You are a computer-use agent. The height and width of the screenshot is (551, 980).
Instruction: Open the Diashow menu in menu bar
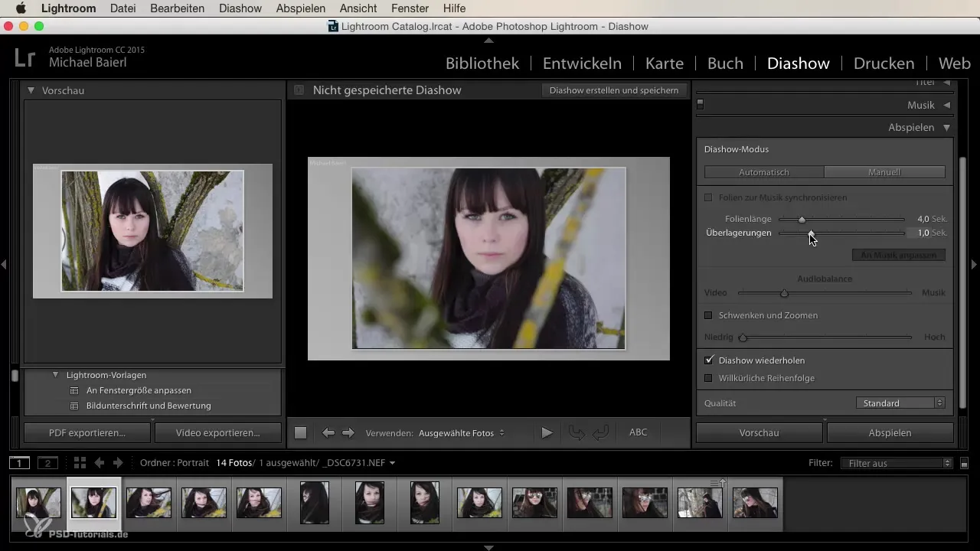click(240, 8)
